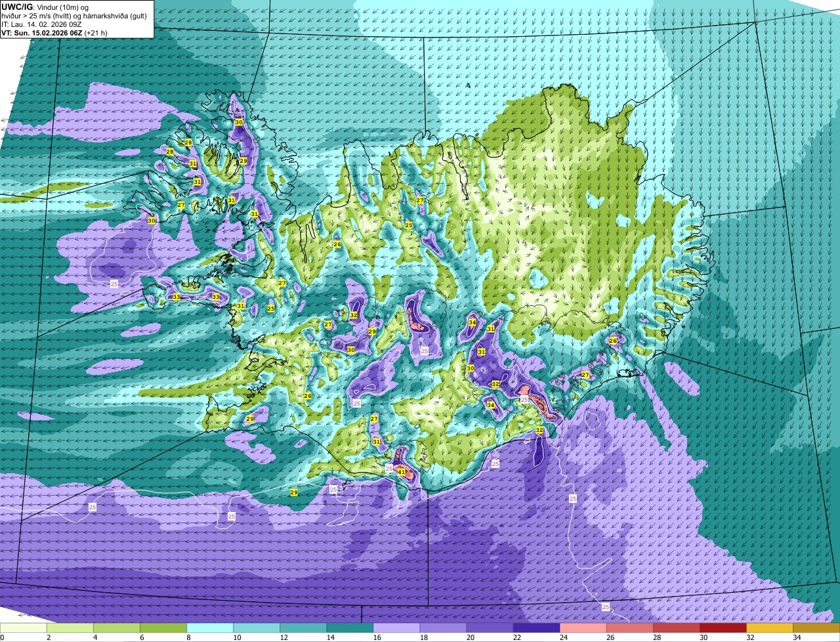This screenshot has width=840, height=642.
Task: Click the '0' tick label on the colour scale
Action: 2,637
